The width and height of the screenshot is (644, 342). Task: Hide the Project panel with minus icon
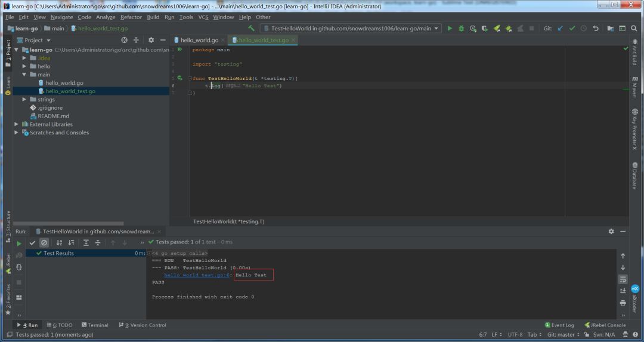point(163,40)
